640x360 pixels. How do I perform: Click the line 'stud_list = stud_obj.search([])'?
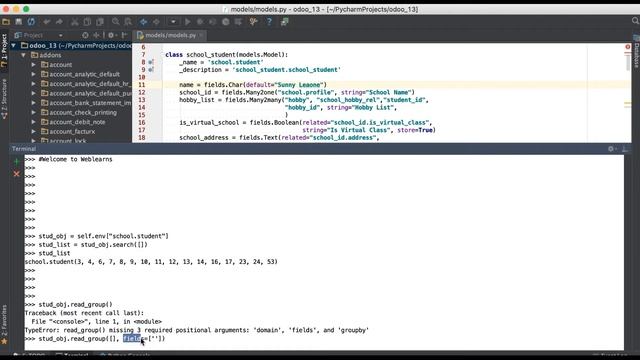tap(93, 244)
